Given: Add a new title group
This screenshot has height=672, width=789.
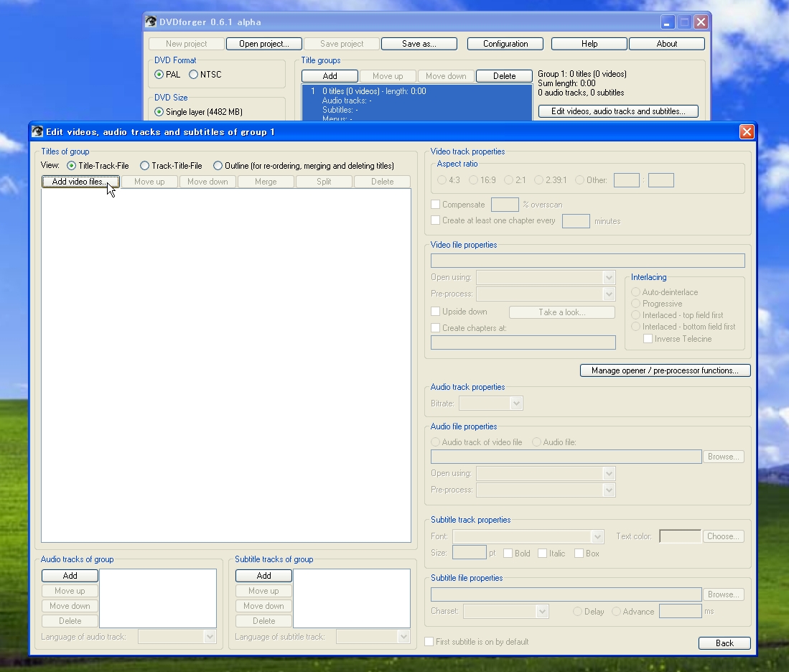Looking at the screenshot, I should 330,76.
